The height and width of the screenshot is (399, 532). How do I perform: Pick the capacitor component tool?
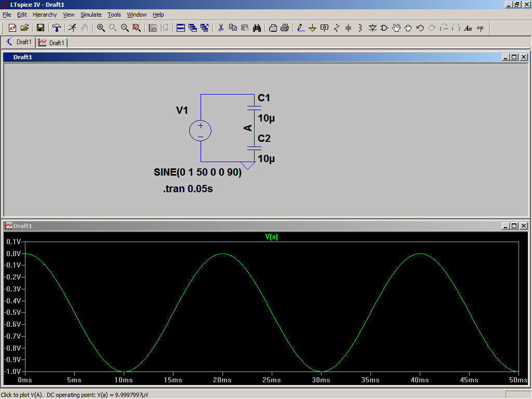point(348,28)
